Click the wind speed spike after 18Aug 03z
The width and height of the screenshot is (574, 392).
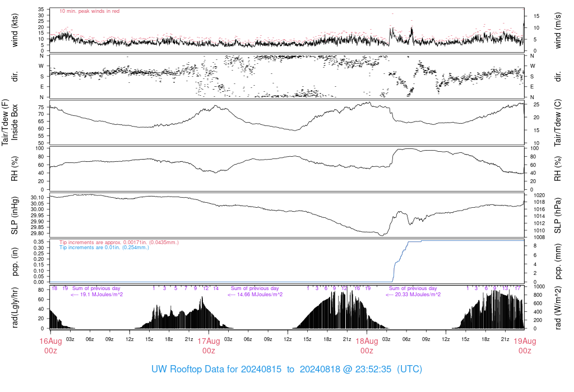391,34
